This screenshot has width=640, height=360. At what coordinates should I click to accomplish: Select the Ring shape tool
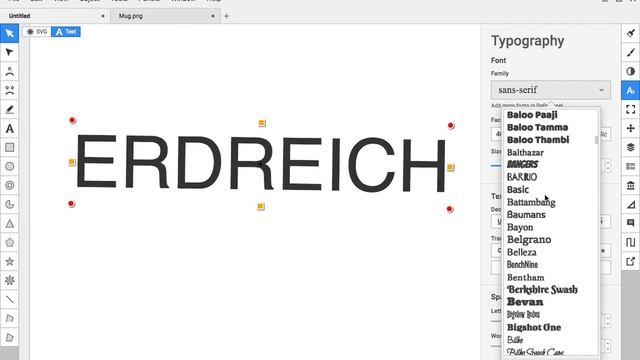point(9,185)
